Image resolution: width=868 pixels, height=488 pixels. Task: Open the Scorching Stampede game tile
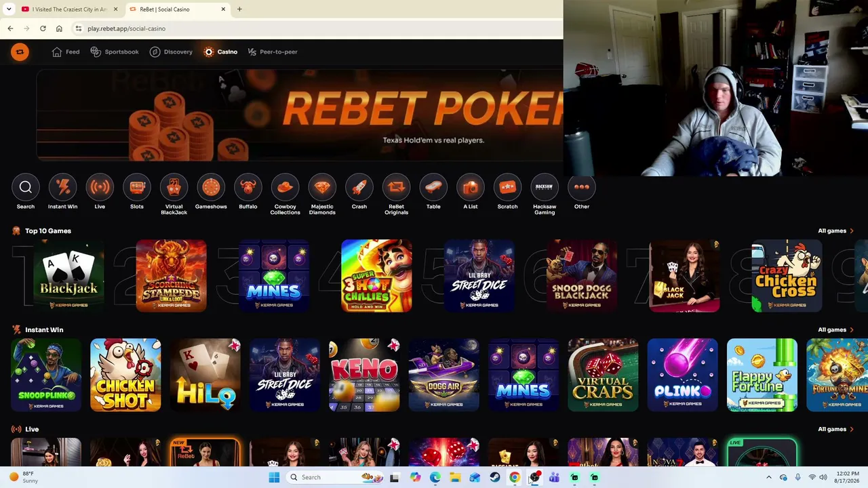(171, 276)
